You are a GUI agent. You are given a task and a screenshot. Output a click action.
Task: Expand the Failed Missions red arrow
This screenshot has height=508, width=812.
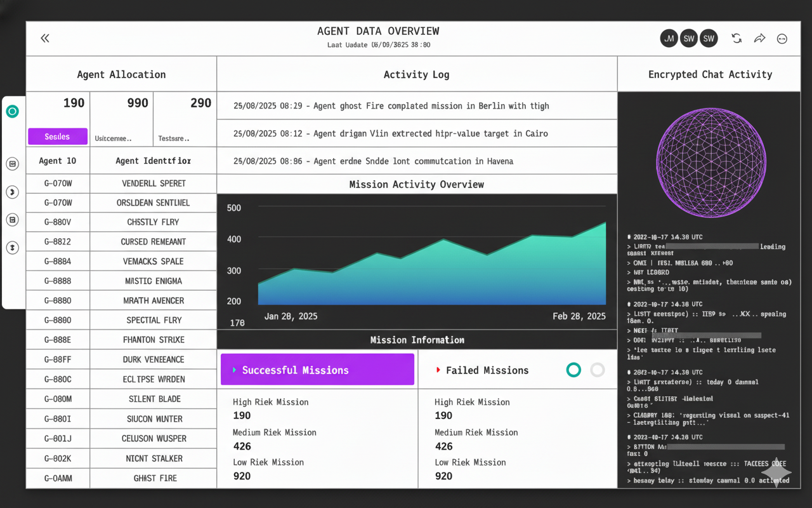[x=438, y=370]
